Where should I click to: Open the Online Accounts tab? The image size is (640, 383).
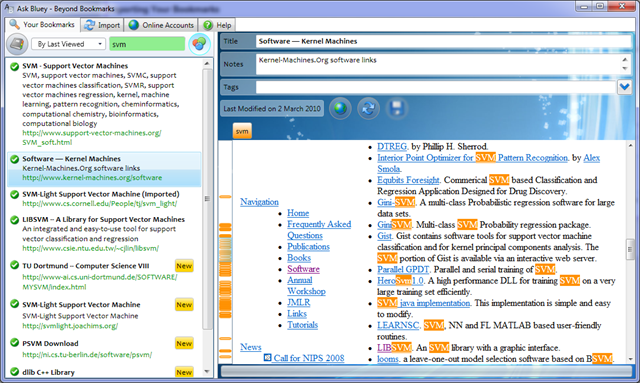(161, 25)
